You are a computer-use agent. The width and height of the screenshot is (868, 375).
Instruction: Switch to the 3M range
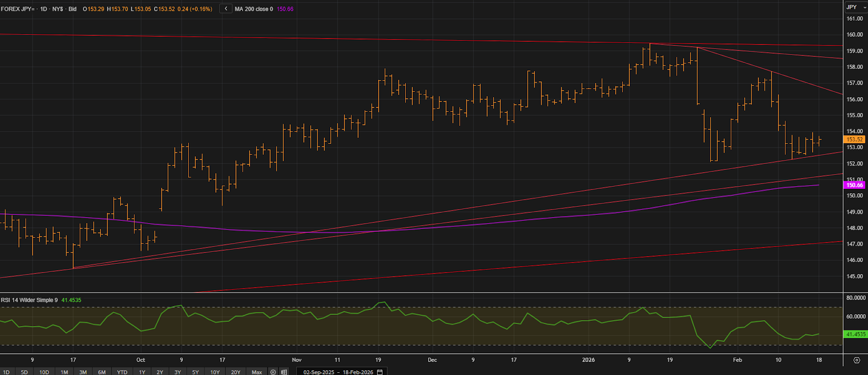(83, 372)
